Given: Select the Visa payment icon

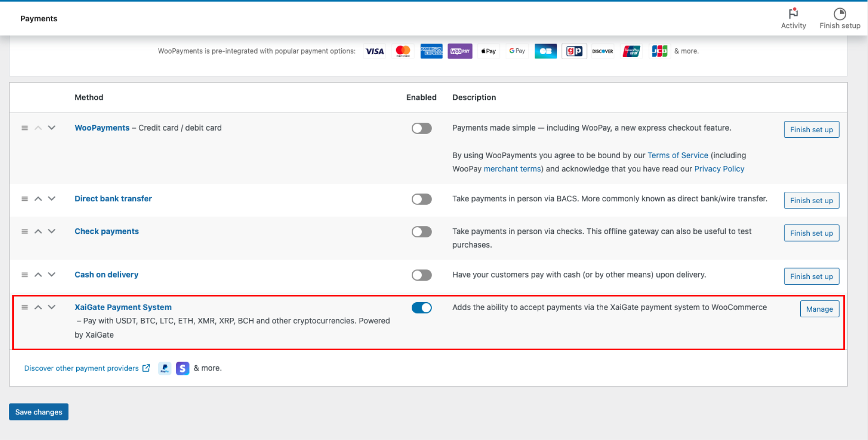Looking at the screenshot, I should click(x=374, y=51).
